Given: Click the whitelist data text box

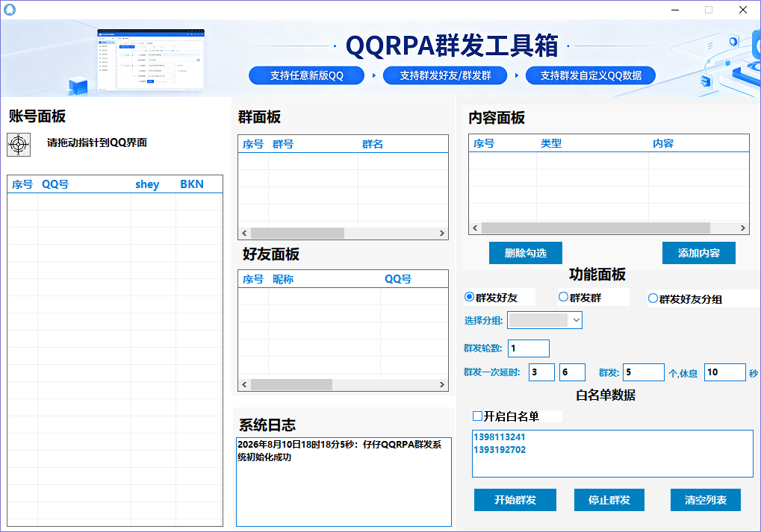Looking at the screenshot, I should point(612,454).
